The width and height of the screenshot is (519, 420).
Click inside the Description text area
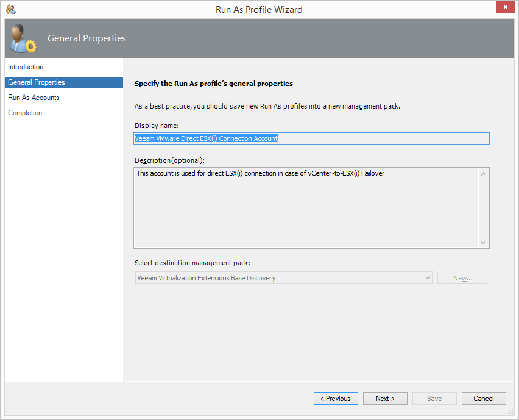click(x=311, y=208)
